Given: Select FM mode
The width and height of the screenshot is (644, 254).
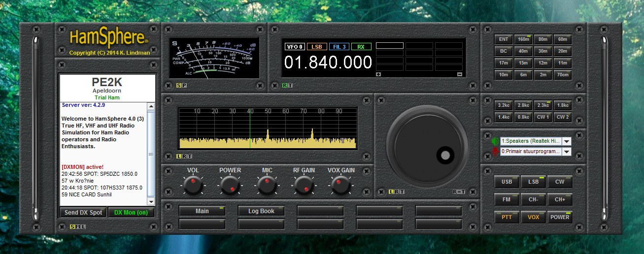Looking at the screenshot, I should (507, 199).
